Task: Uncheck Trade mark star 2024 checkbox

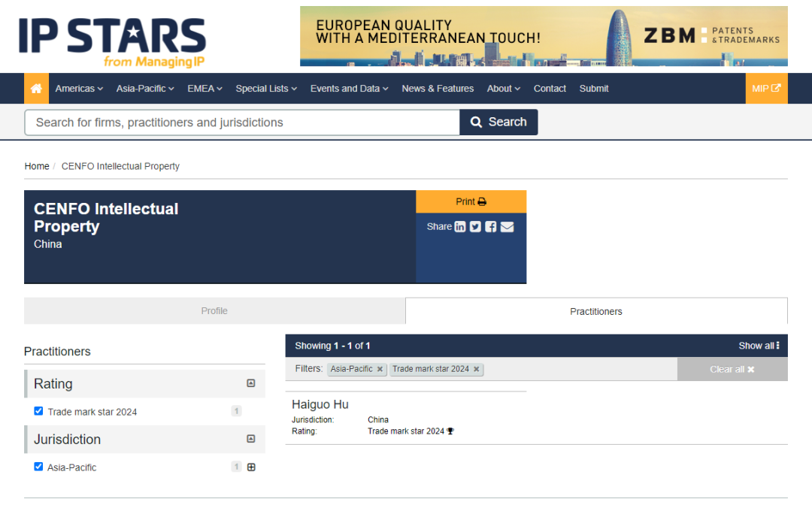Action: pos(38,411)
